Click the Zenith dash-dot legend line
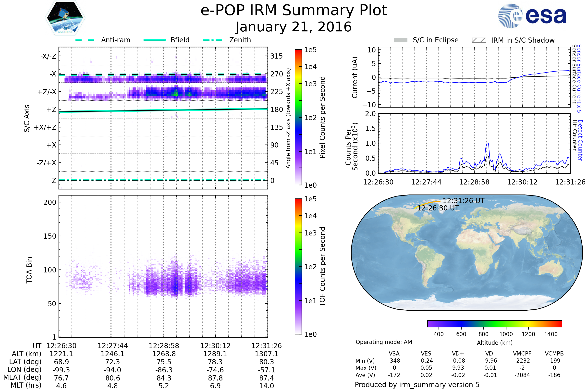The width and height of the screenshot is (588, 392). [212, 40]
